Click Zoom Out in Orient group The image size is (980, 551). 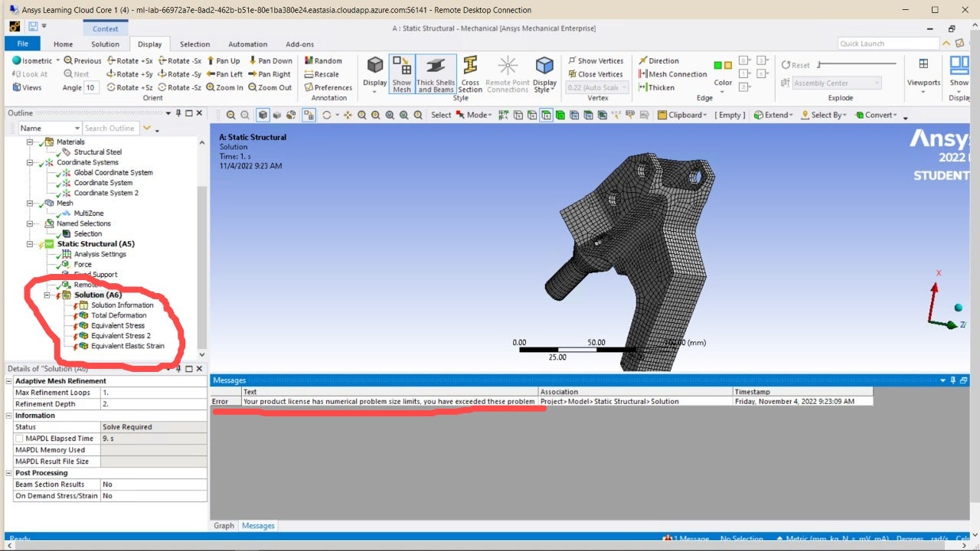[x=269, y=87]
